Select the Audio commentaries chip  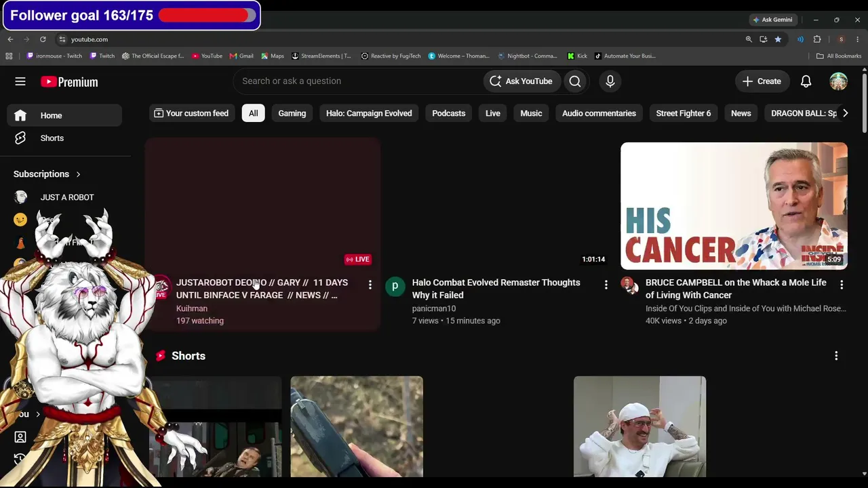[599, 113]
